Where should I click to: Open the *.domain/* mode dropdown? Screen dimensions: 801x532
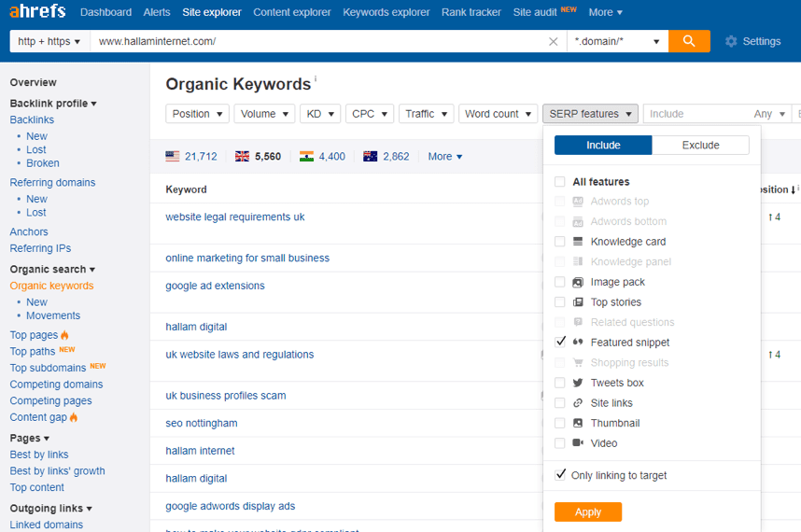[618, 41]
